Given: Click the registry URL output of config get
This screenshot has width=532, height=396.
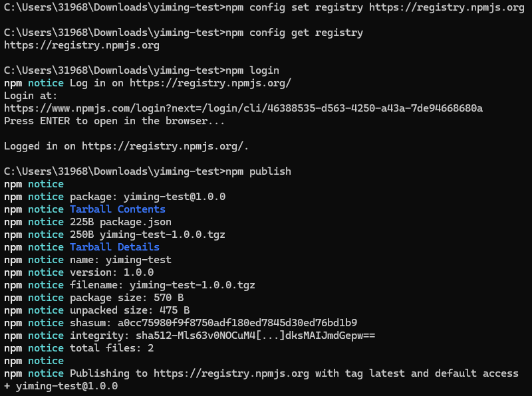Looking at the screenshot, I should [x=82, y=45].
